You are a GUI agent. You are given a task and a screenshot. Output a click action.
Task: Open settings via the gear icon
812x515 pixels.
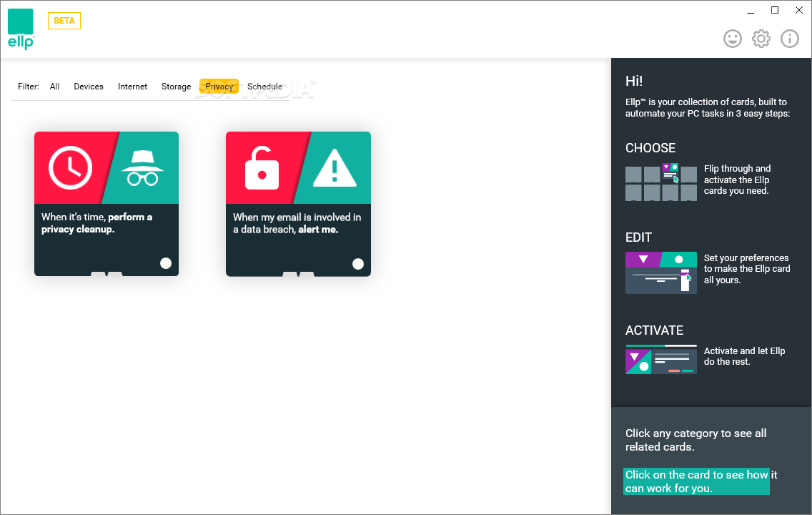point(761,39)
